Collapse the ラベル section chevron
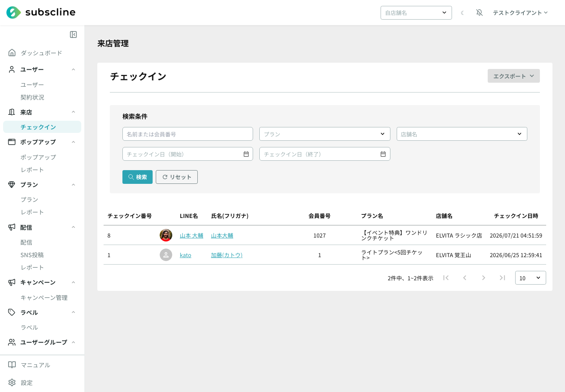 (x=73, y=312)
